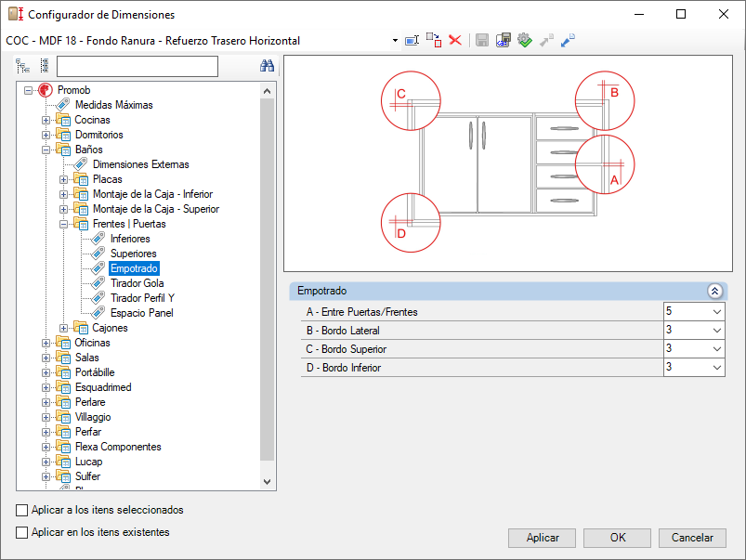Select Montaje de la Caja - Superior
The height and width of the screenshot is (560, 746).
(155, 209)
